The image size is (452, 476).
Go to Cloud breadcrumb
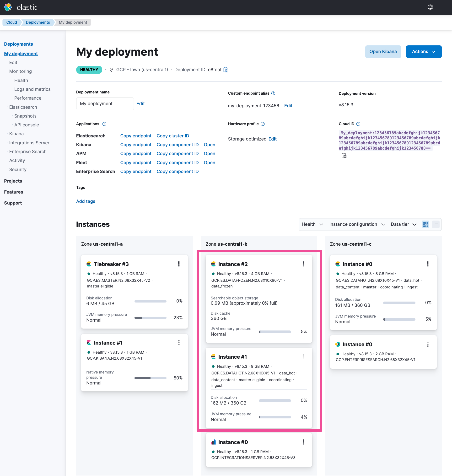(x=11, y=22)
